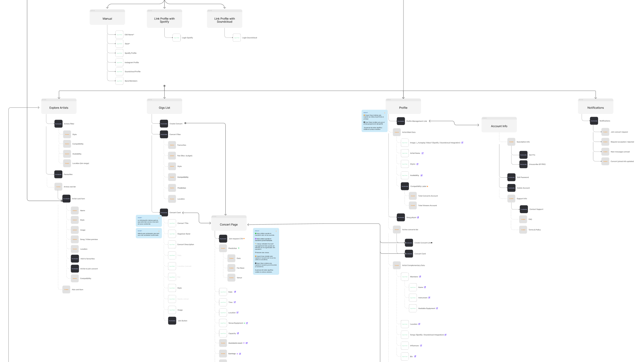Click the external link icon beside Capacity

(x=238, y=333)
